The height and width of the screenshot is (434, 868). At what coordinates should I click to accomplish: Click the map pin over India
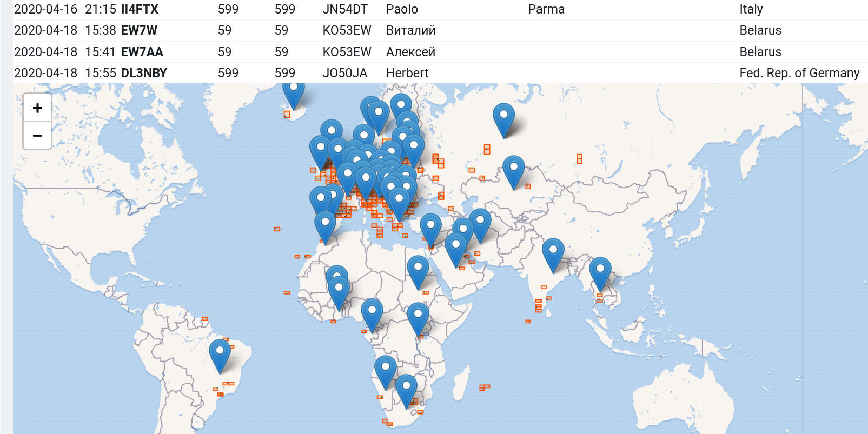click(553, 253)
